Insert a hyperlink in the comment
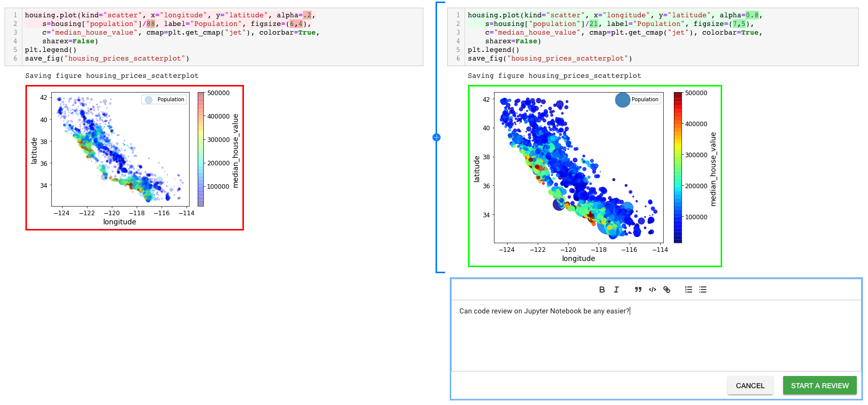 pyautogui.click(x=667, y=290)
